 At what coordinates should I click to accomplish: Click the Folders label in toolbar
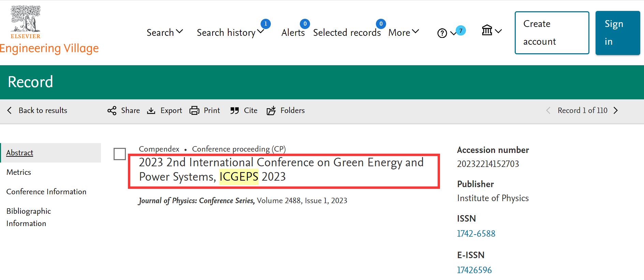tap(293, 110)
